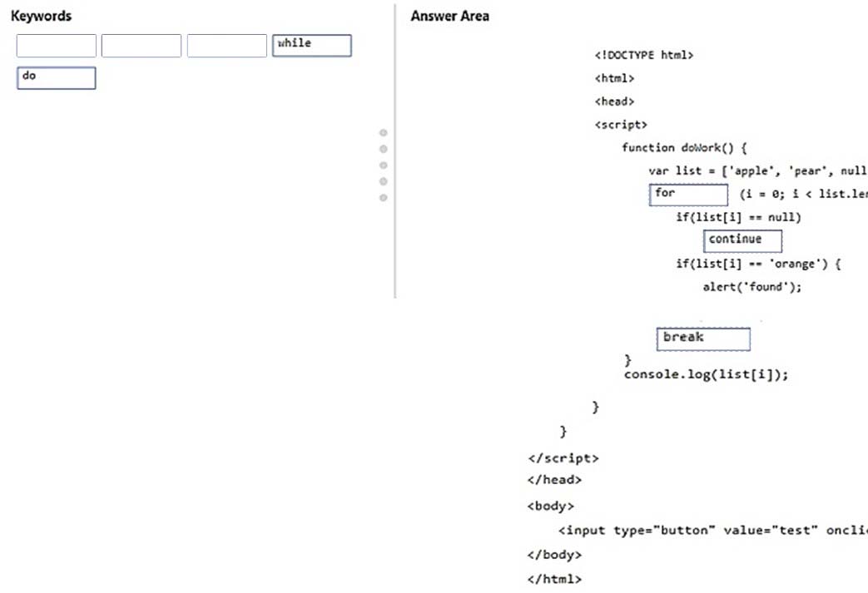Click the opening "<head>" tag line
This screenshot has height=593, width=868.
point(614,101)
